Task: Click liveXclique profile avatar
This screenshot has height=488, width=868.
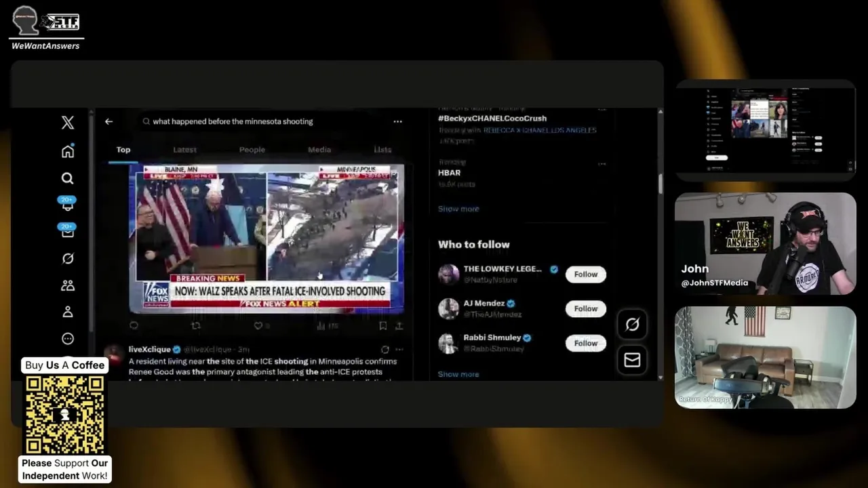Action: tap(115, 353)
